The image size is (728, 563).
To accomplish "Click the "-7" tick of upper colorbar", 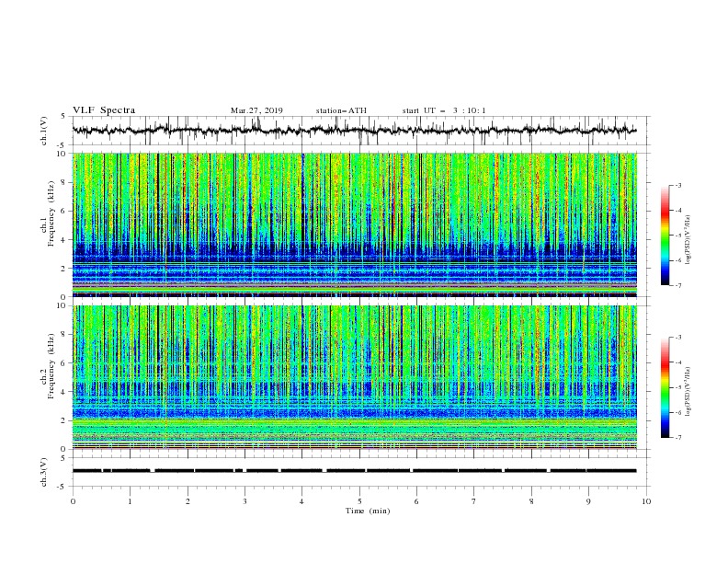I will click(677, 285).
